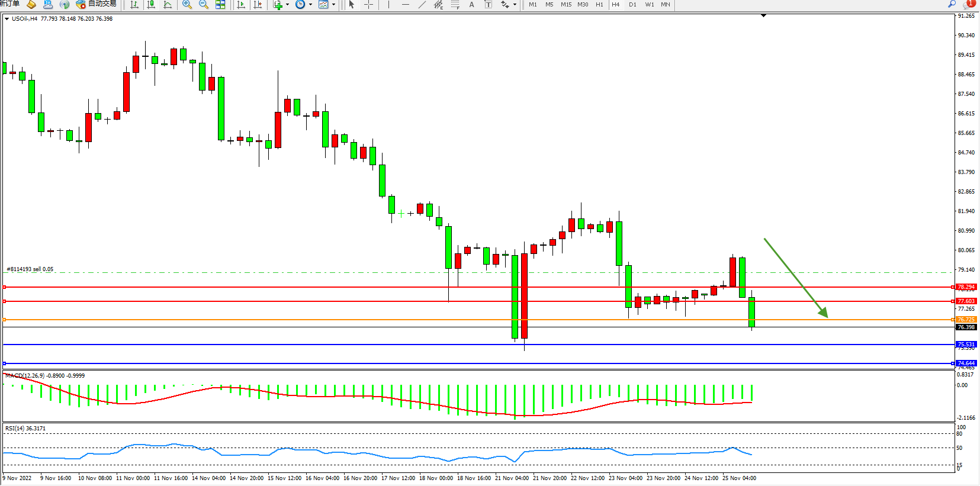This screenshot has width=980, height=486.
Task: Toggle bar chart display mode
Action: [x=134, y=5]
